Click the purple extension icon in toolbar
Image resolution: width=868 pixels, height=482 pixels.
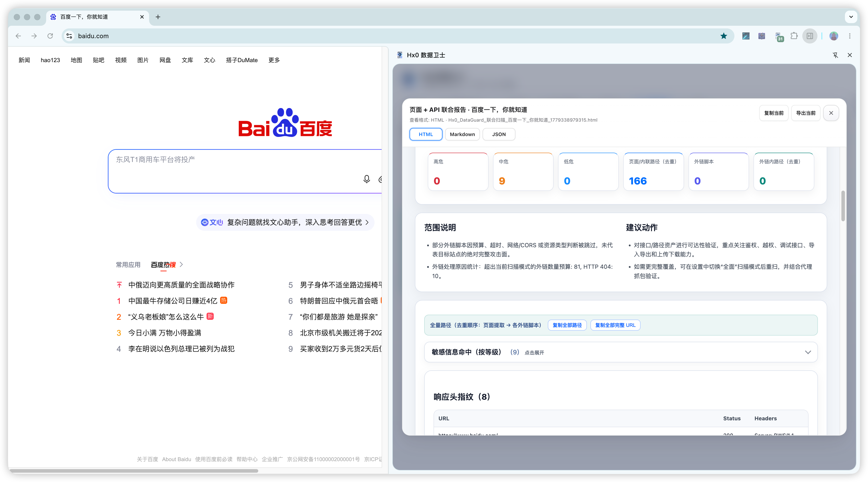(x=761, y=36)
